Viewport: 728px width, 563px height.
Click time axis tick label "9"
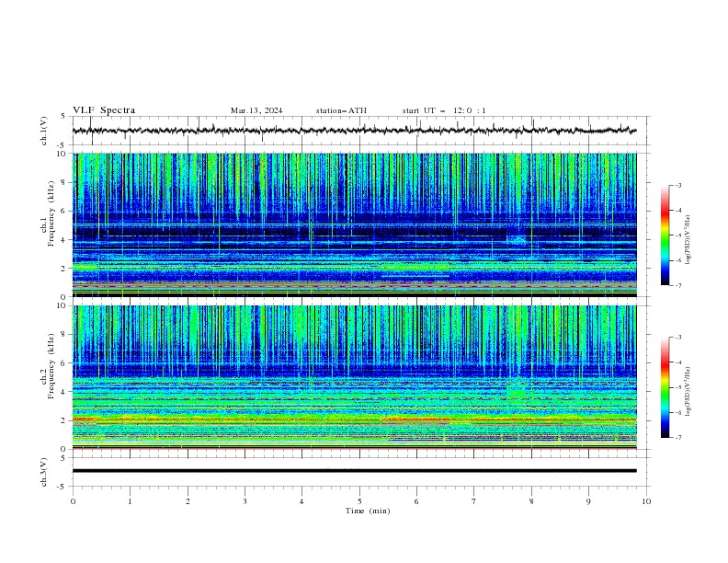click(588, 501)
